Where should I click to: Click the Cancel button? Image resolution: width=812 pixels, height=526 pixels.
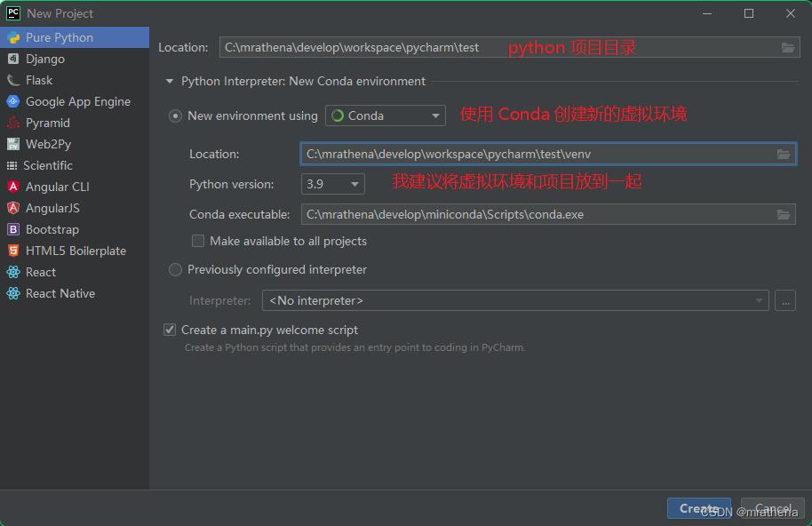tap(771, 508)
